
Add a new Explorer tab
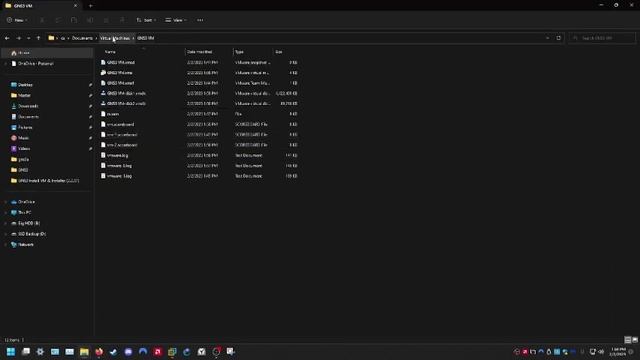91,6
